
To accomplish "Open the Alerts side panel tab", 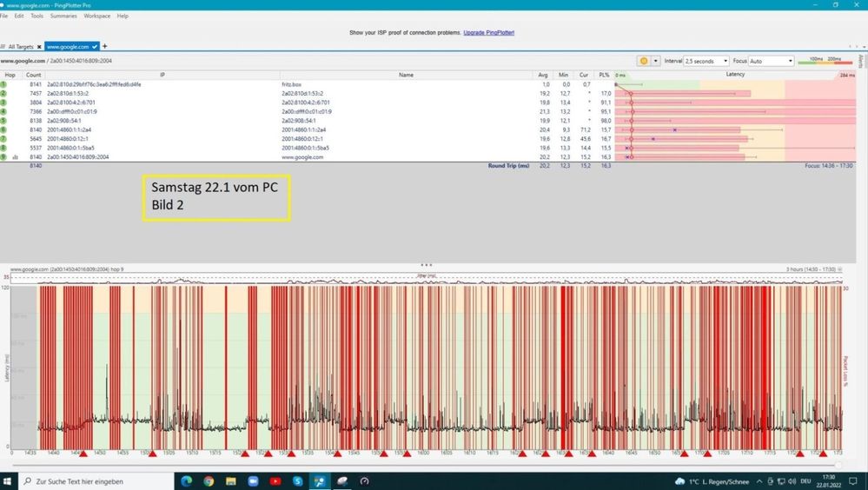I will click(861, 61).
